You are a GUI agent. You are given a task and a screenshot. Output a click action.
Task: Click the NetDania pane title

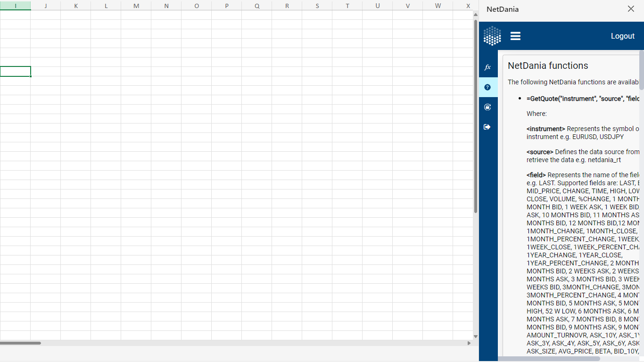503,9
